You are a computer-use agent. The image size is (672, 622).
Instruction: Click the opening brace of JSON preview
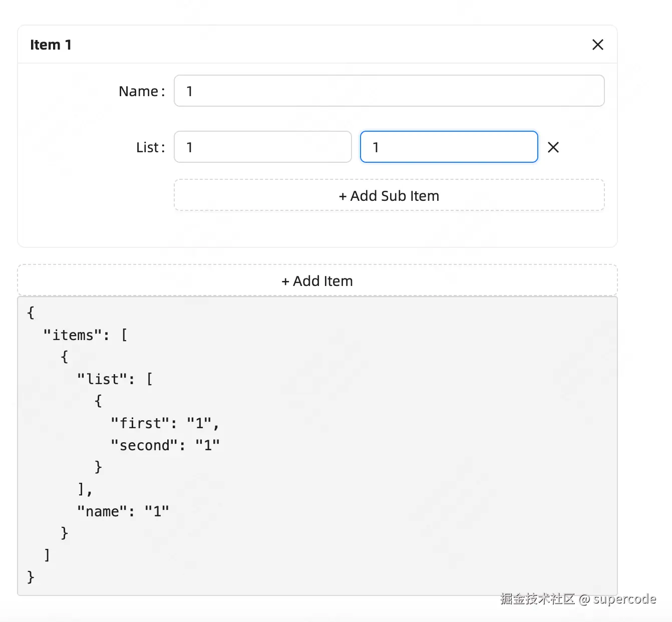(31, 313)
